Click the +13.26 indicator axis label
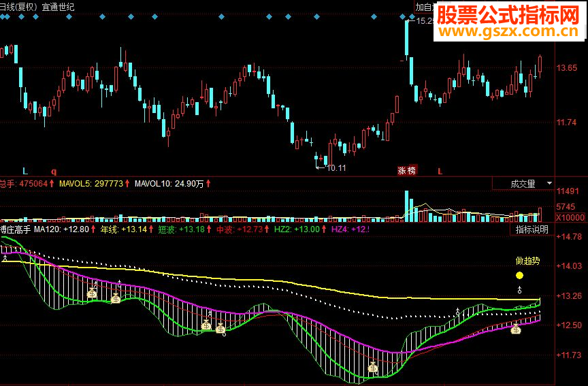The image size is (588, 386). [x=569, y=296]
